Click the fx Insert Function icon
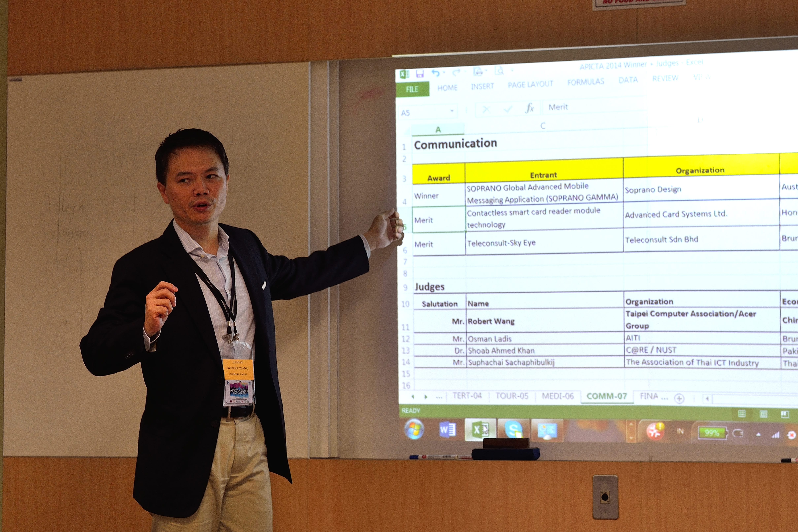 529,108
